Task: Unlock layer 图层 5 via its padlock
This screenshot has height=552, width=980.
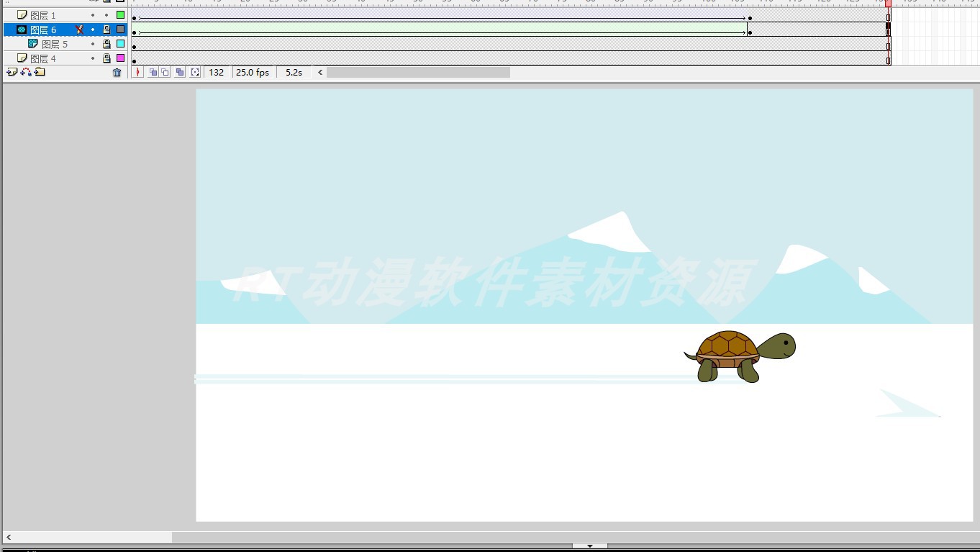Action: tap(106, 44)
